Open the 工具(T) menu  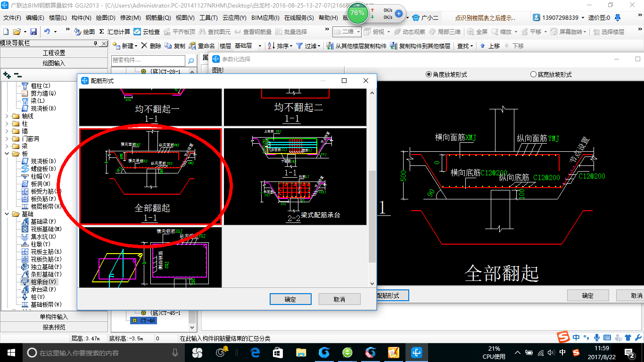208,17
